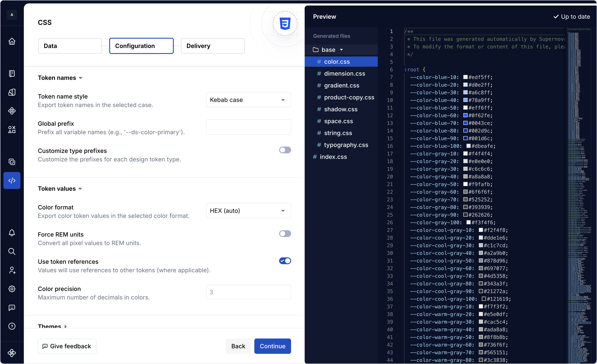Open the Settings gear icon
The image size is (597, 364).
[12, 289]
